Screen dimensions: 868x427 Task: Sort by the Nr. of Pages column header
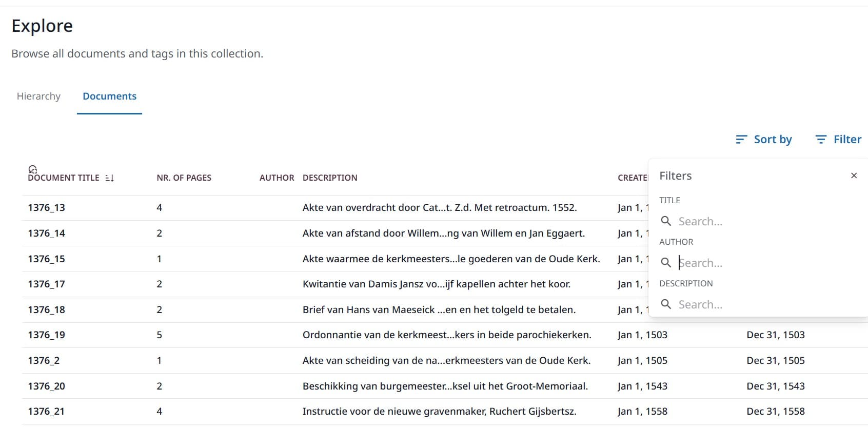[184, 178]
